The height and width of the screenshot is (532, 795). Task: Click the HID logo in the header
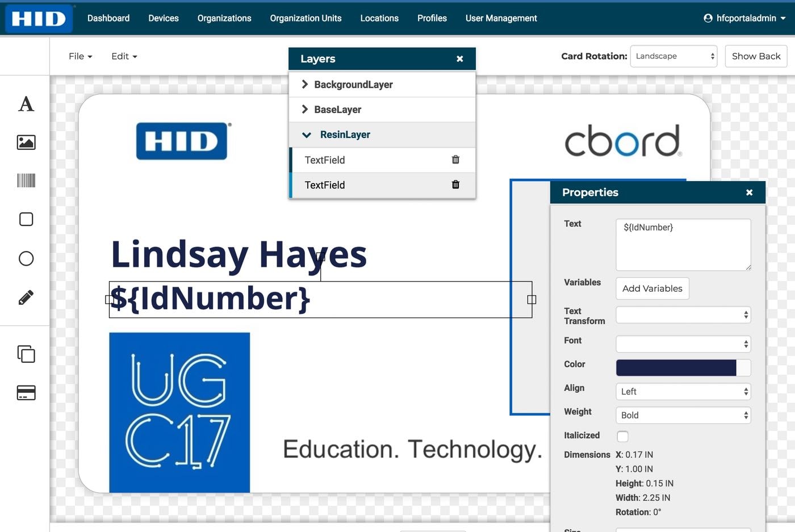(39, 18)
